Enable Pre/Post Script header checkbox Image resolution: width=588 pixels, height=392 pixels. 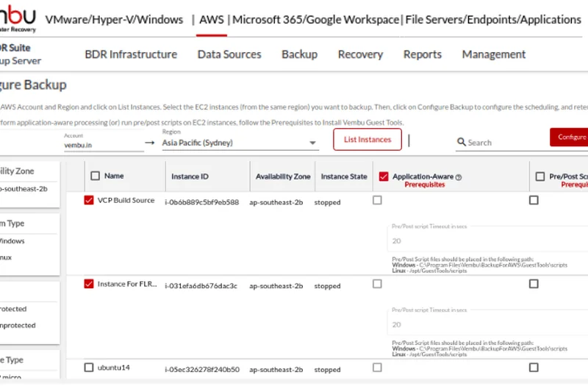tap(539, 177)
